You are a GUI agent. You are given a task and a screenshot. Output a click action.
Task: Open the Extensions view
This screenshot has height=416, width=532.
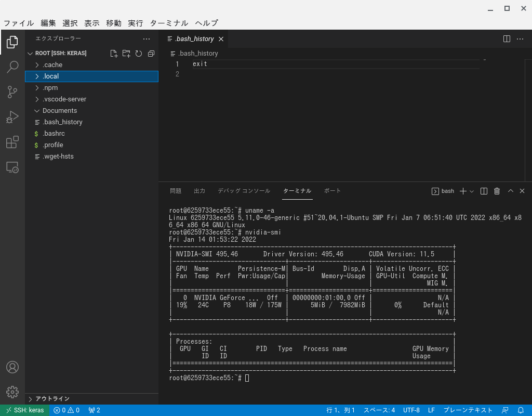tap(12, 142)
